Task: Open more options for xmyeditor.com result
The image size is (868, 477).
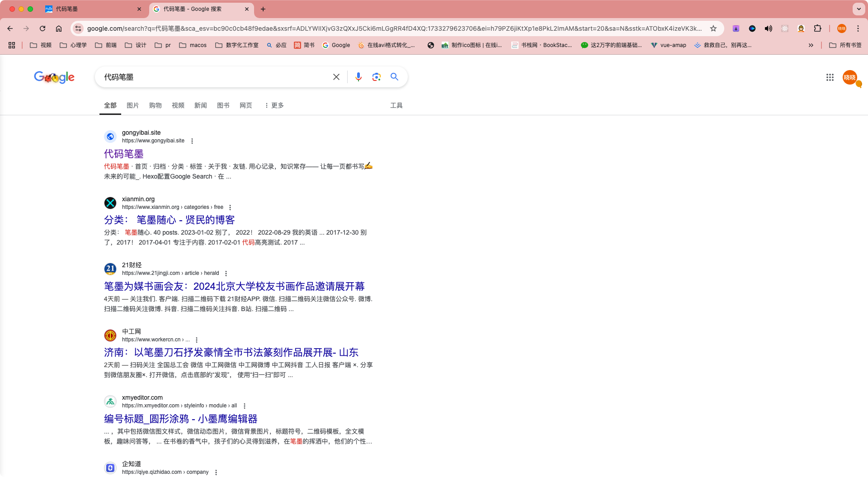Action: click(245, 406)
